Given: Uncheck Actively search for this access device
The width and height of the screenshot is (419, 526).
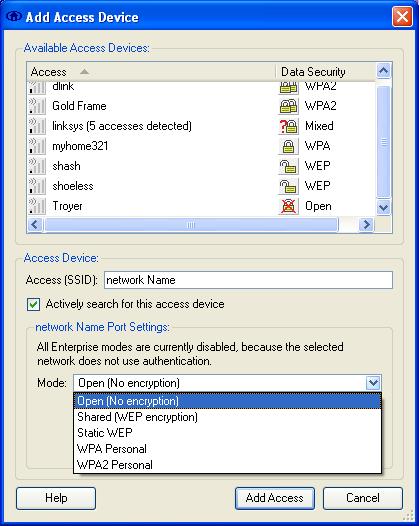Looking at the screenshot, I should pyautogui.click(x=33, y=305).
